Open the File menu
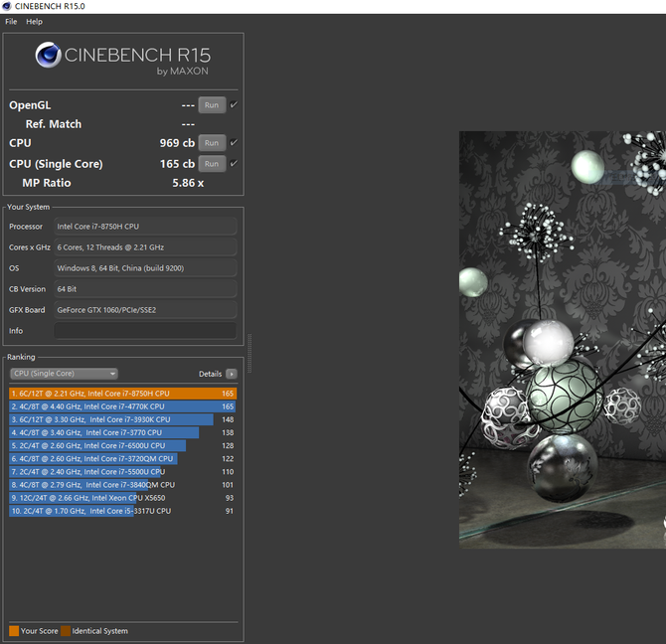This screenshot has width=666, height=644. [11, 22]
